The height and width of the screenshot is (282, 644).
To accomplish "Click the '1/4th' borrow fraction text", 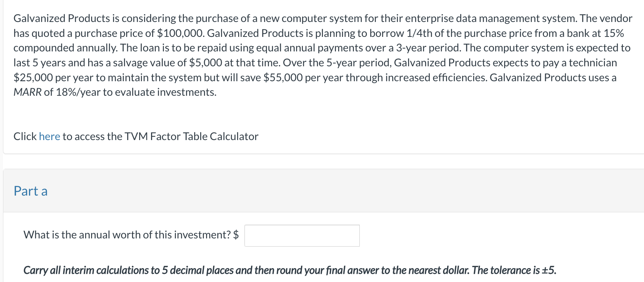I will [419, 33].
